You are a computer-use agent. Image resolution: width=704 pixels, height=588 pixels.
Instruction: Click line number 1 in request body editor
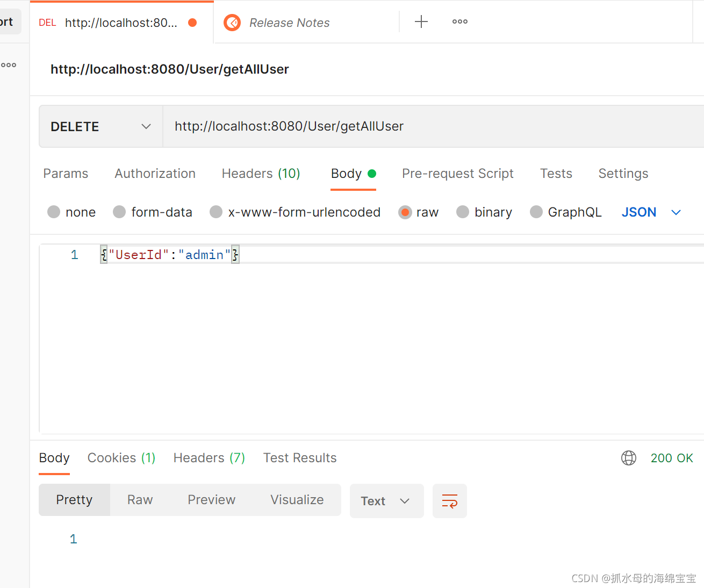click(75, 255)
